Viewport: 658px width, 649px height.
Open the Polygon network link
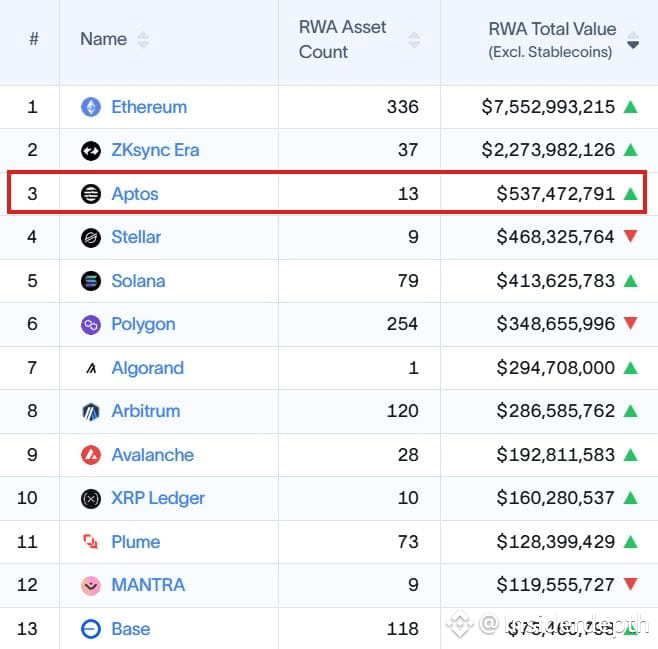coord(143,324)
